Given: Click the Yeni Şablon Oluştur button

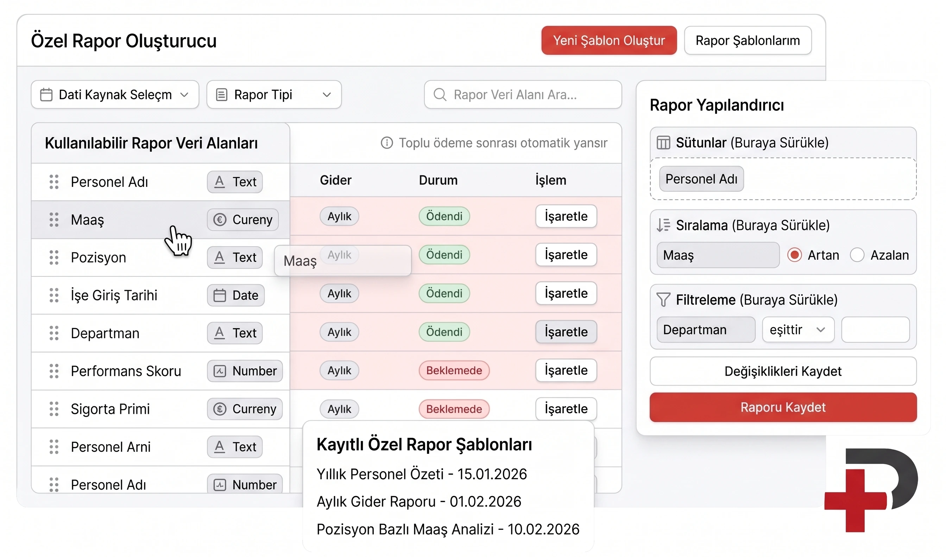Looking at the screenshot, I should pyautogui.click(x=608, y=40).
